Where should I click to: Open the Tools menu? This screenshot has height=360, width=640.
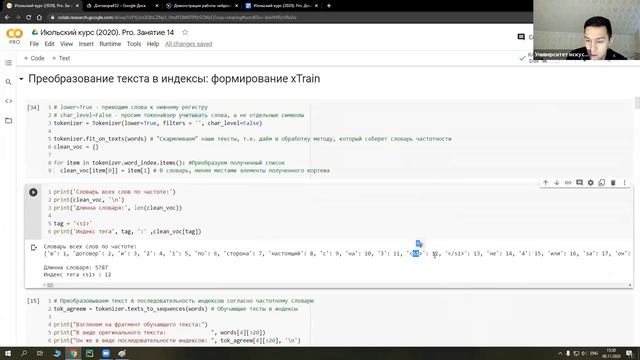coord(134,44)
